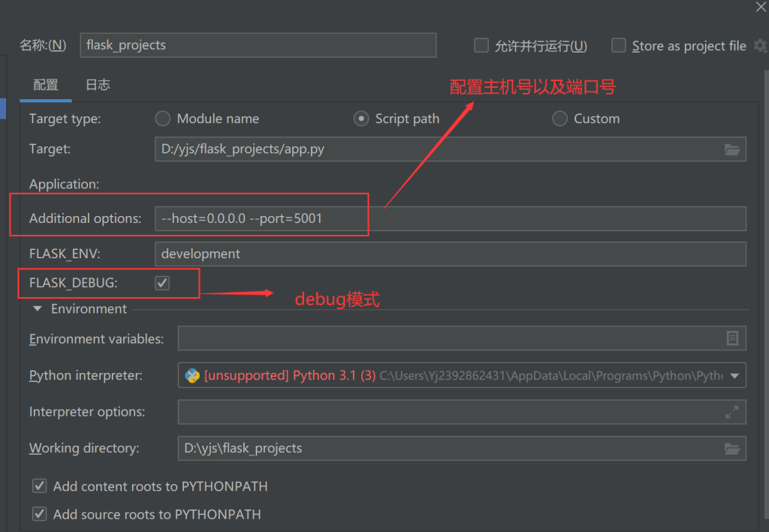Enable Allow parallel run checkbox
Screen dimensions: 769x532
481,46
